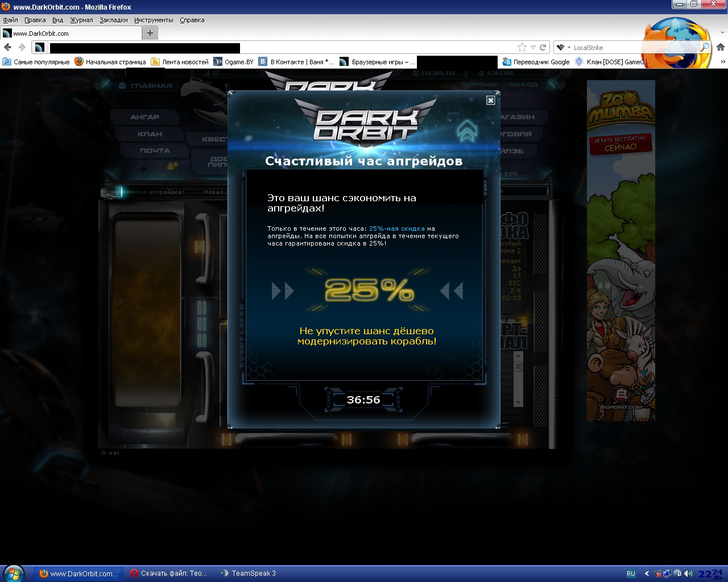Expand the bookmarks toolbar overflow chevron

point(723,62)
